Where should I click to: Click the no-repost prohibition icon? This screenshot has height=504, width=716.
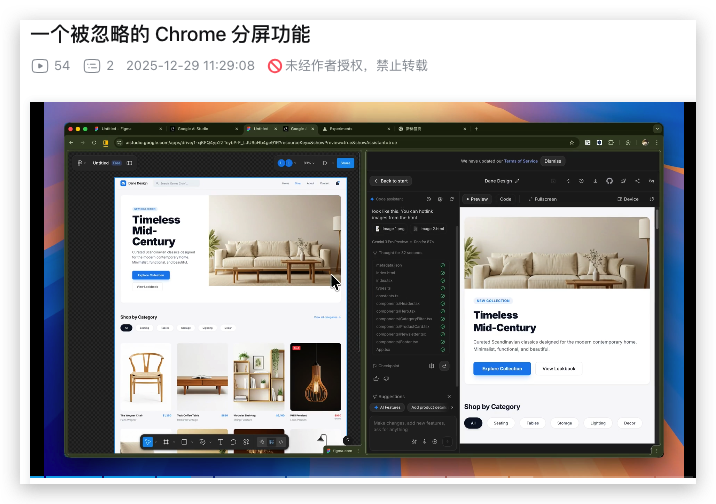[274, 66]
